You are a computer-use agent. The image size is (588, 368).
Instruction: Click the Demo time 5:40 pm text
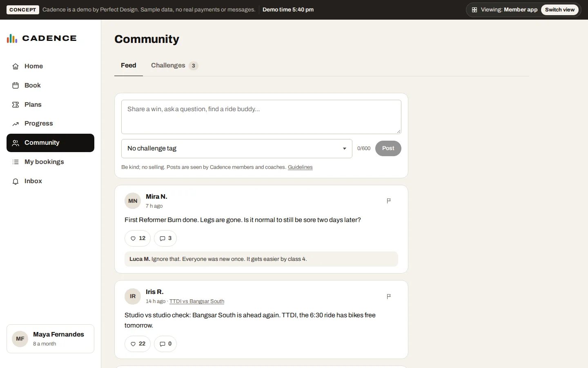coord(288,10)
